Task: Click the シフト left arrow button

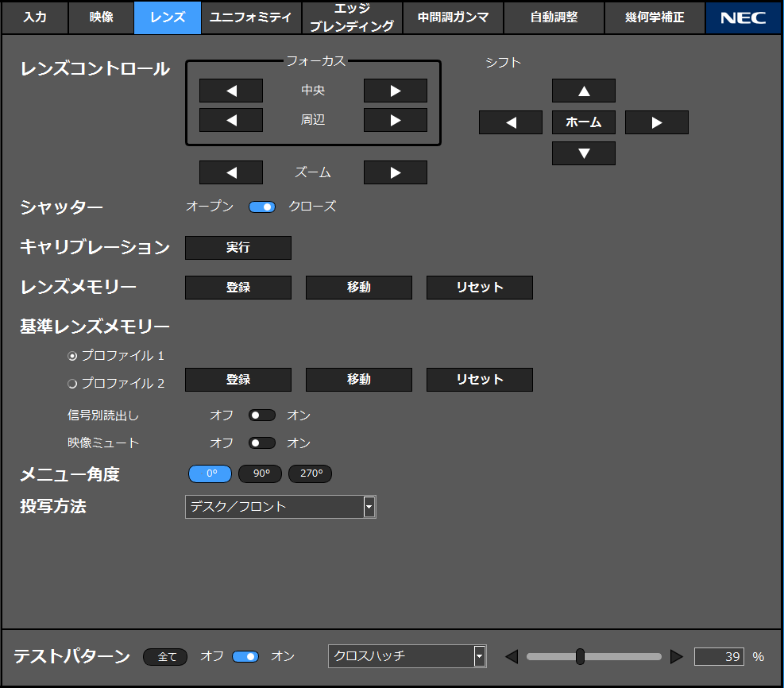Action: tap(510, 122)
